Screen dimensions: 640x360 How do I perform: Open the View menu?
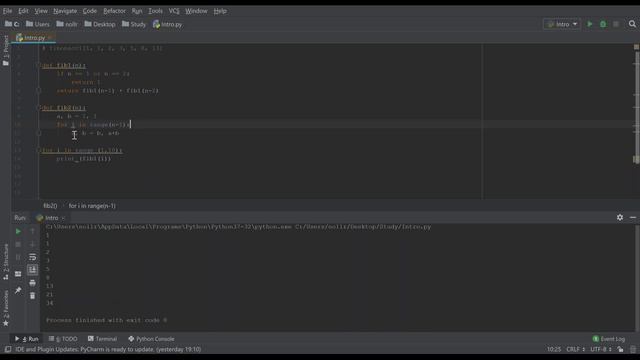[x=41, y=11]
